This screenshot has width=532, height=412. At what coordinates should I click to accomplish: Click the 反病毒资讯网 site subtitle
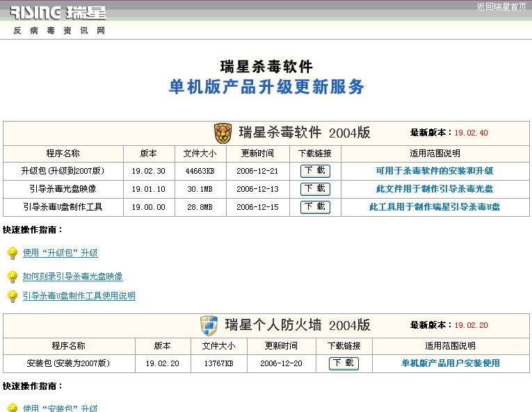(x=59, y=31)
